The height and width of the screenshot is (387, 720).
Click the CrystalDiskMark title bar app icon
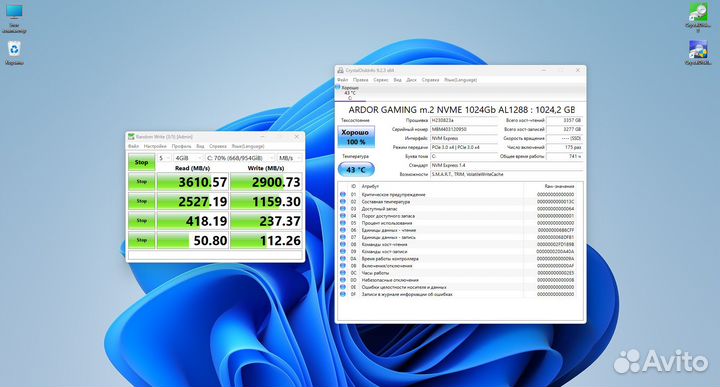pos(131,137)
